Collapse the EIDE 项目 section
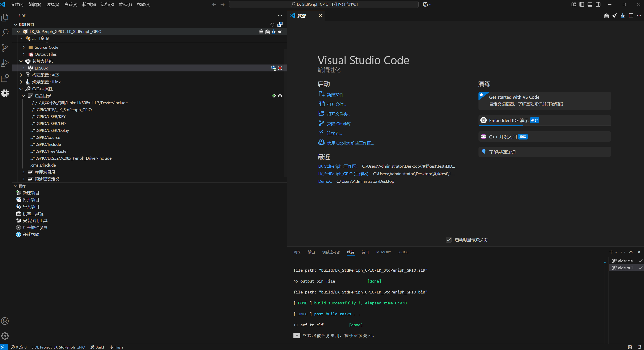Screen dimensions: 644x350 coord(16,25)
